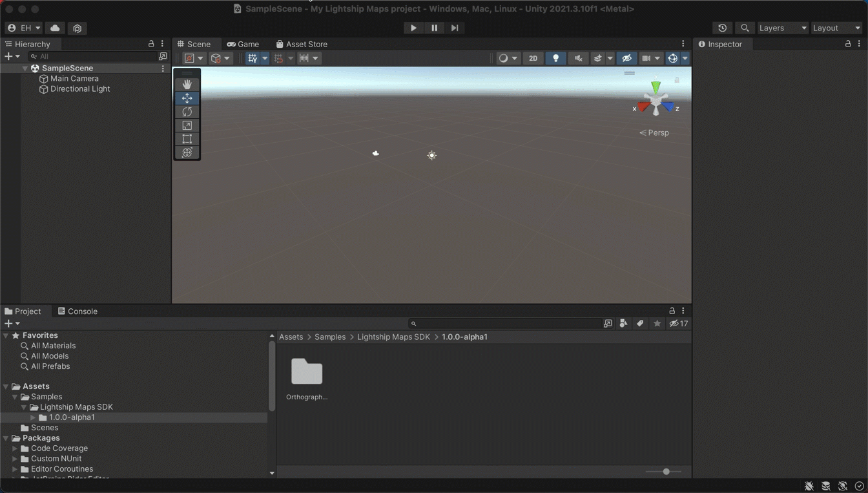Add new object via Hierarchy plus
This screenshot has width=868, height=493.
click(12, 56)
